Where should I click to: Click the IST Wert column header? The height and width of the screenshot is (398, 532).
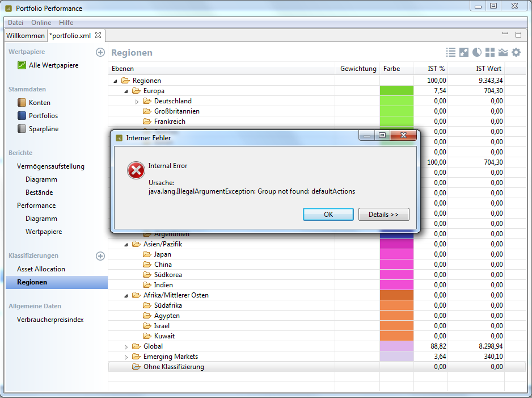pos(476,69)
